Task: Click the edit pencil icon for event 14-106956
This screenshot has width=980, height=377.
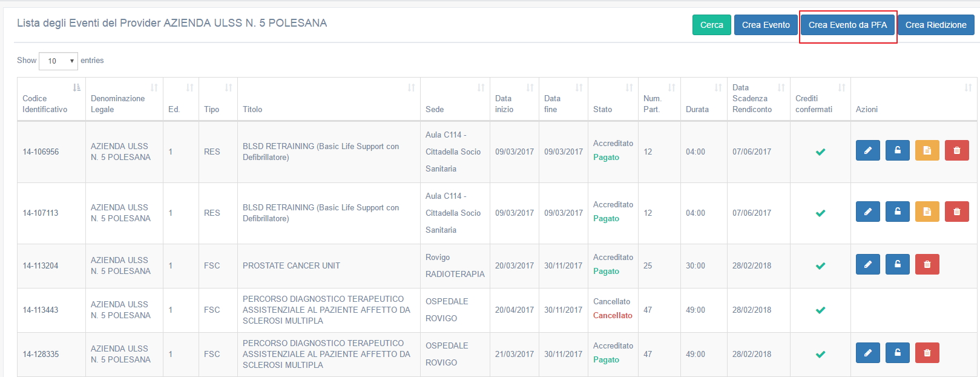Action: coord(867,150)
